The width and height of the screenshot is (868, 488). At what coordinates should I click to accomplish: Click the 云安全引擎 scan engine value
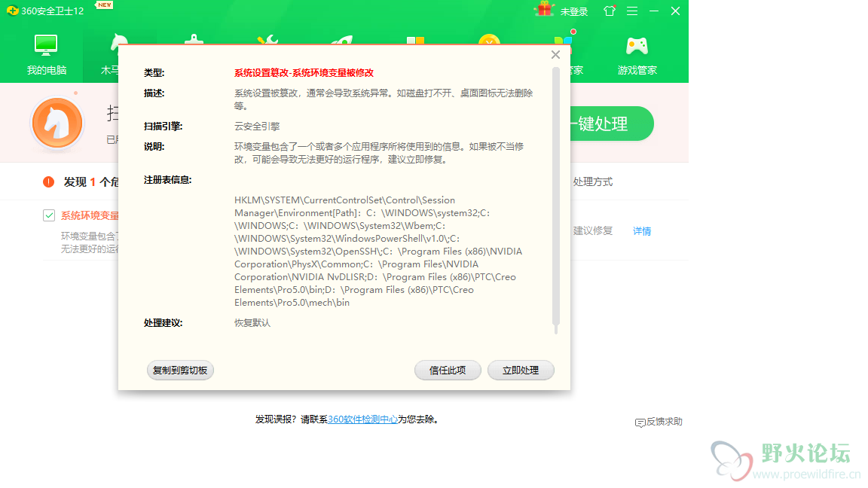(257, 127)
